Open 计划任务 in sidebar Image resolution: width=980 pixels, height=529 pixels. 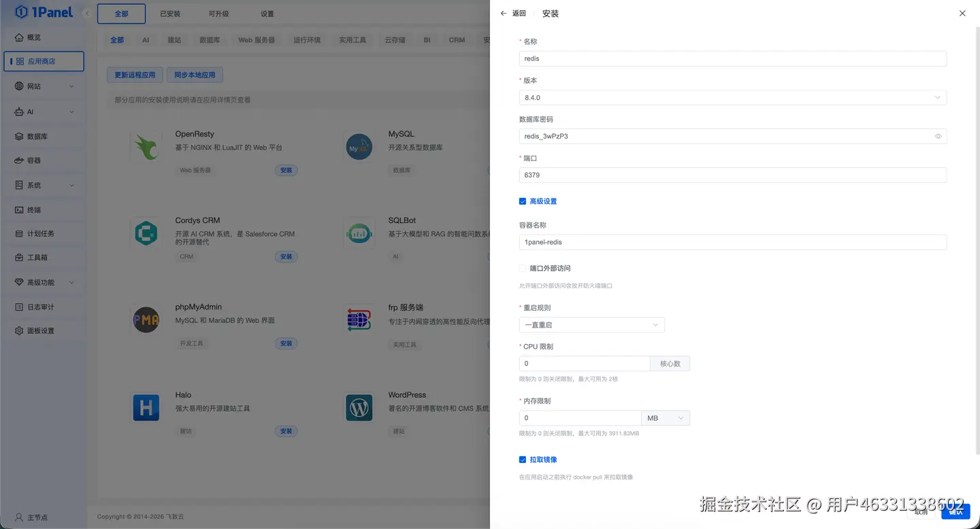(44, 234)
